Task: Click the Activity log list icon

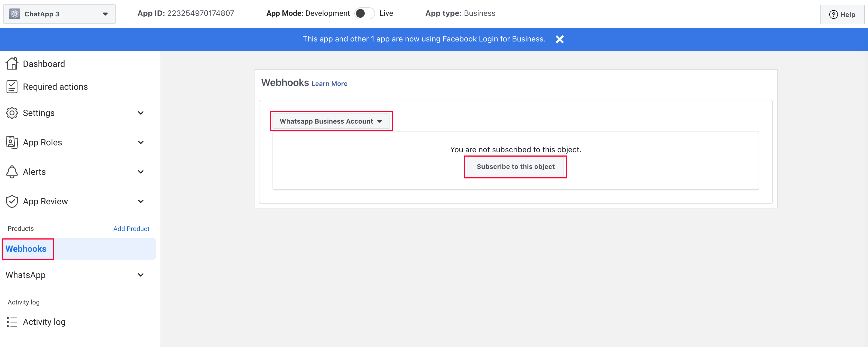Action: (x=12, y=322)
